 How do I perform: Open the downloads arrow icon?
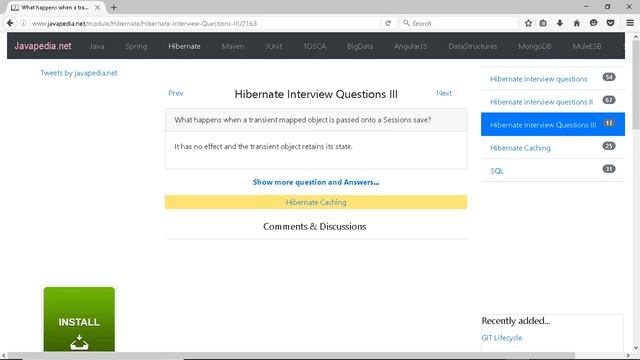560,23
